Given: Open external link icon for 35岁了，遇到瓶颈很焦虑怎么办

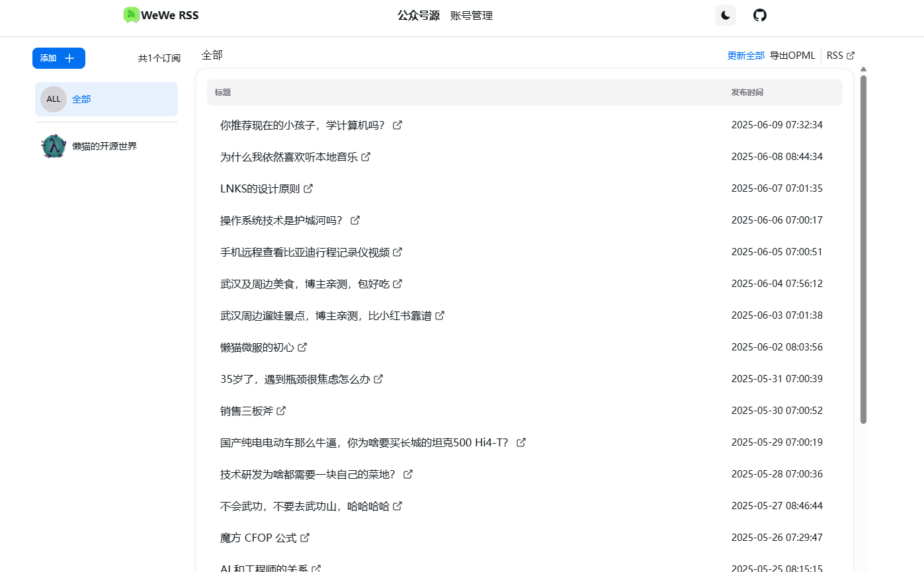Looking at the screenshot, I should click(378, 379).
